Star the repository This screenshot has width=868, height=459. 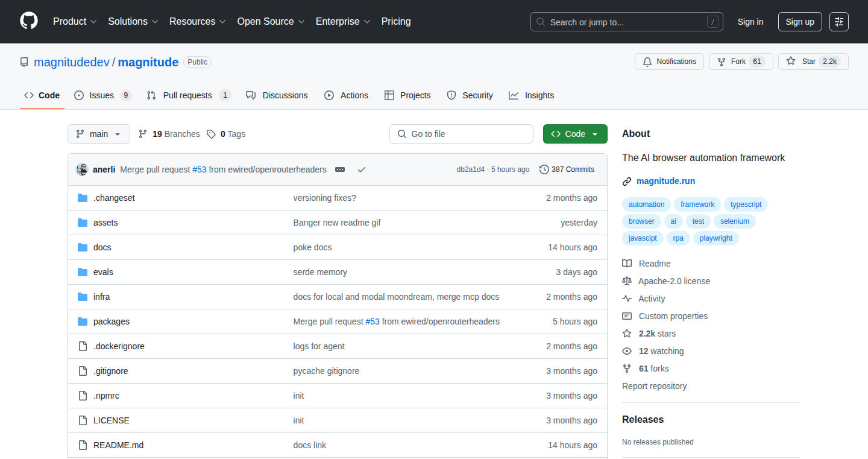(813, 62)
